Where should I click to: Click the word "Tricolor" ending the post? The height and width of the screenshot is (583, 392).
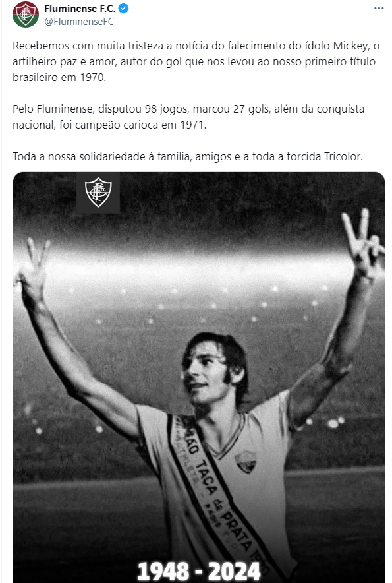point(343,156)
